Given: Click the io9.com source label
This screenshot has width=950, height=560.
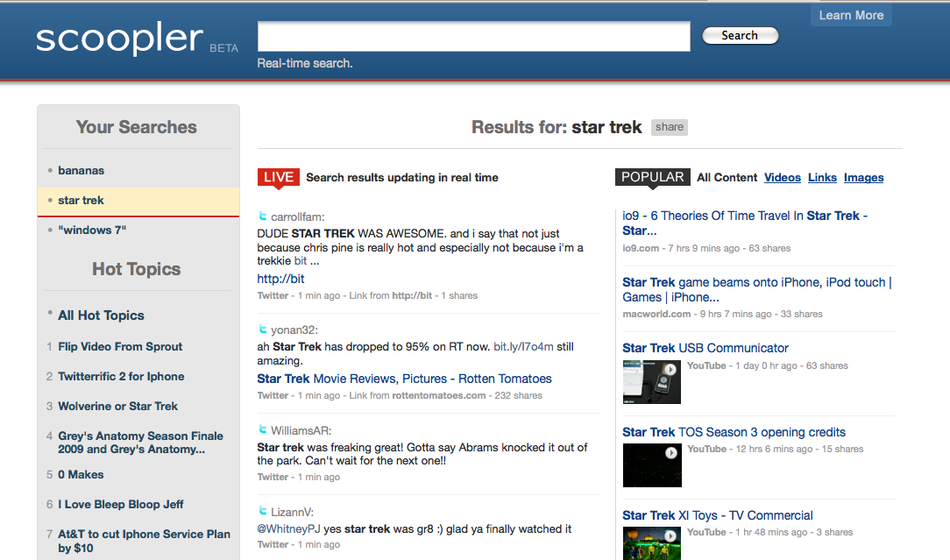Looking at the screenshot, I should click(x=641, y=248).
